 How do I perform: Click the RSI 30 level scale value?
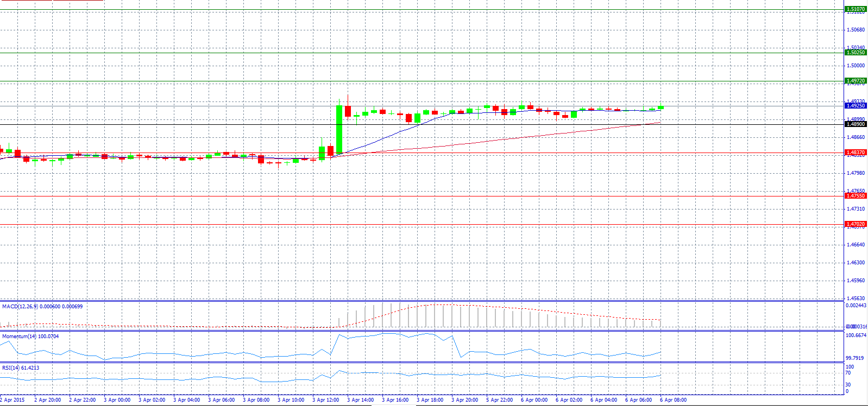(x=848, y=385)
